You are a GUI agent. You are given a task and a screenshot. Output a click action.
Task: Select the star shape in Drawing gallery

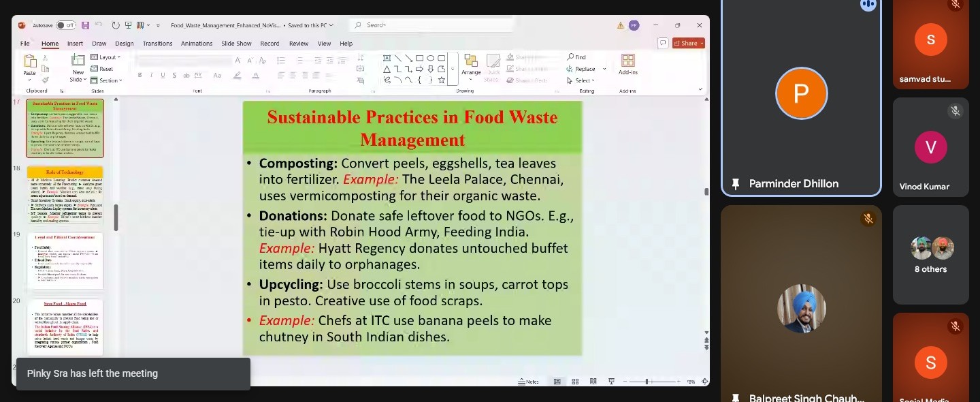(x=442, y=80)
